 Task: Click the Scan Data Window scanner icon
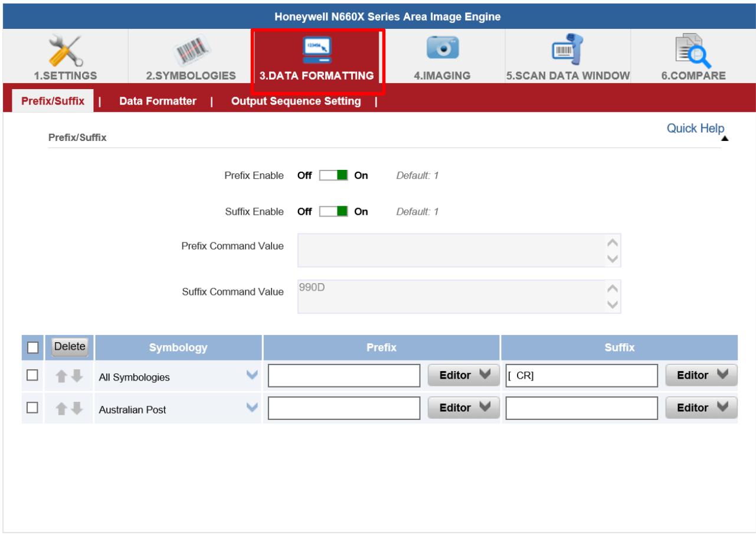(568, 50)
